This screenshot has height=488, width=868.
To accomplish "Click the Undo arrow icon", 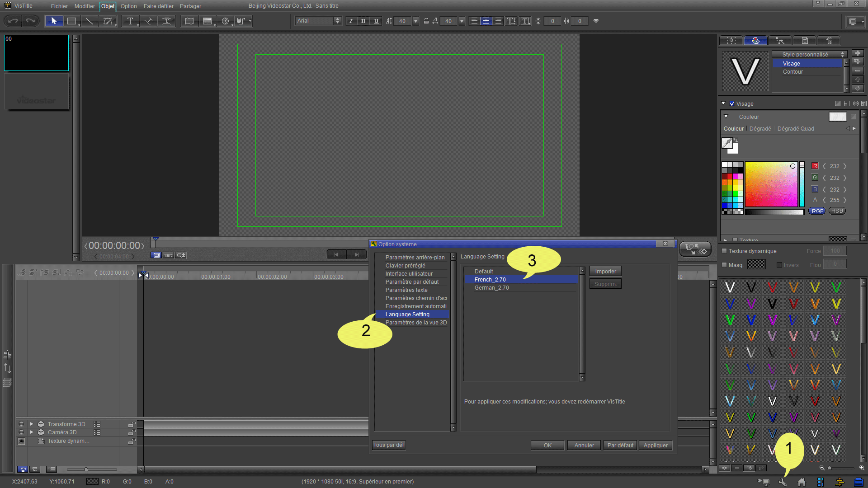I will 13,21.
